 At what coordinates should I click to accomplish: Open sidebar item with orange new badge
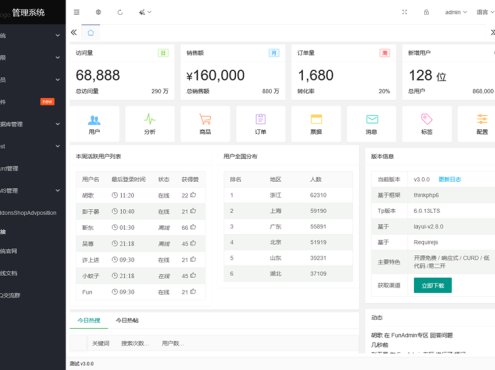[x=33, y=102]
